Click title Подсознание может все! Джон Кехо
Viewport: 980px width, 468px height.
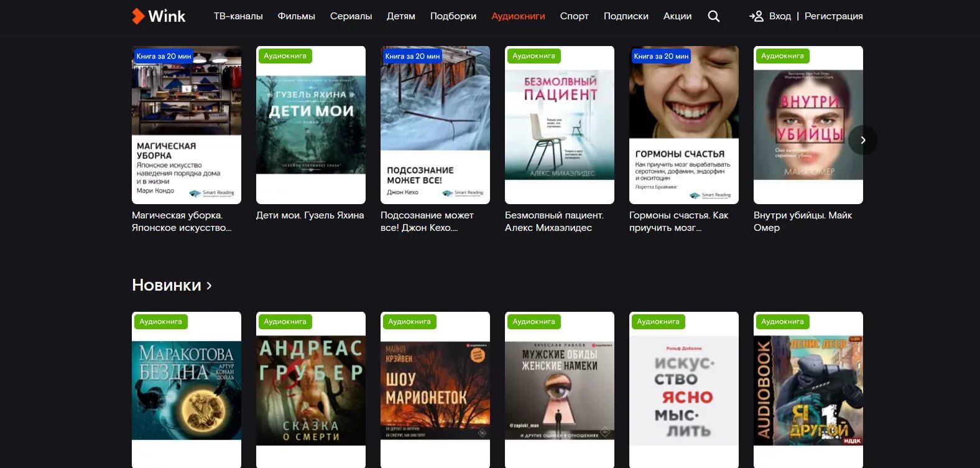(427, 222)
